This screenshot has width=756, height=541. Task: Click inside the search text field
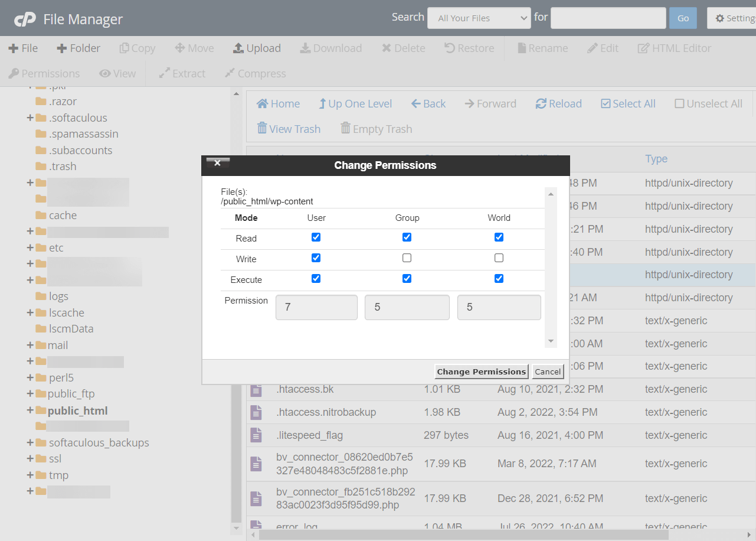608,18
